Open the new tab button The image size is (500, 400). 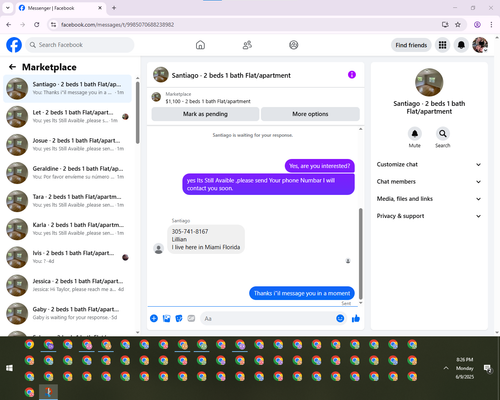coord(114,8)
